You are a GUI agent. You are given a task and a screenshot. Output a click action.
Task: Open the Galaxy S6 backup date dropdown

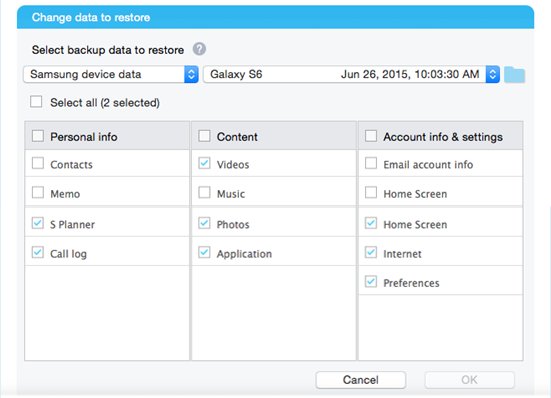352,74
